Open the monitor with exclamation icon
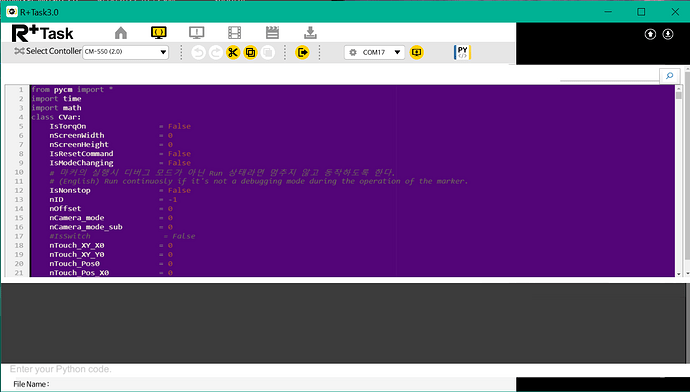Screen dimensions: 690x392 196,33
